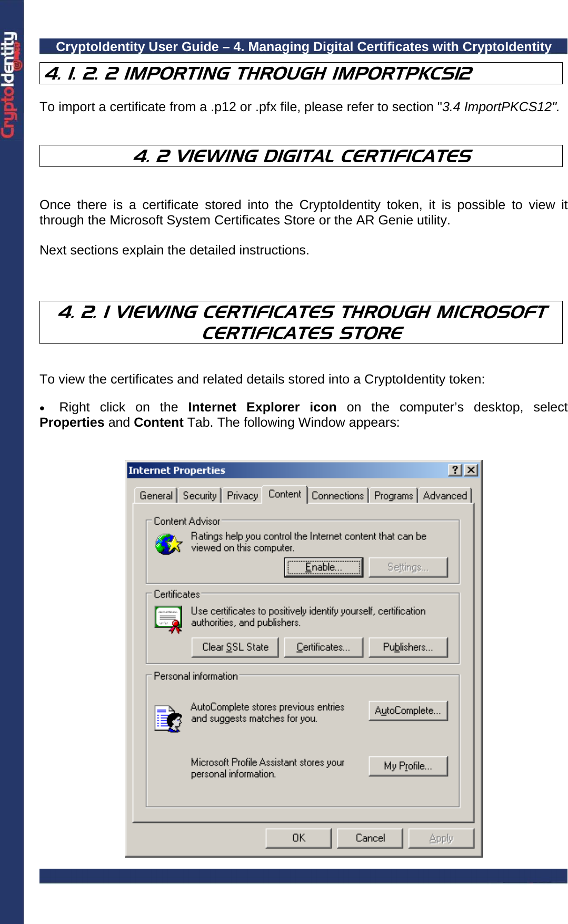Click the CryptoIdentity sidebar logo
This screenshot has width=568, height=924.
(x=11, y=84)
